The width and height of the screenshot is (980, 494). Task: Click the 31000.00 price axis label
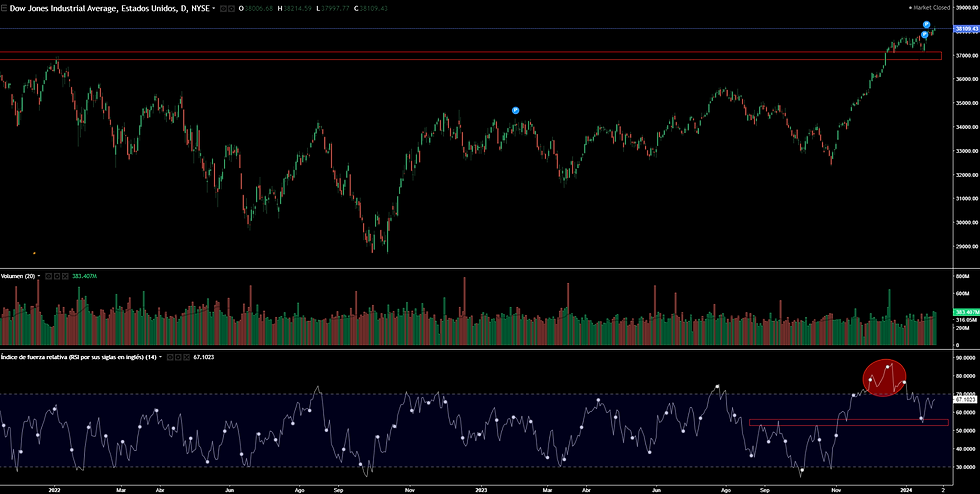[x=966, y=199]
